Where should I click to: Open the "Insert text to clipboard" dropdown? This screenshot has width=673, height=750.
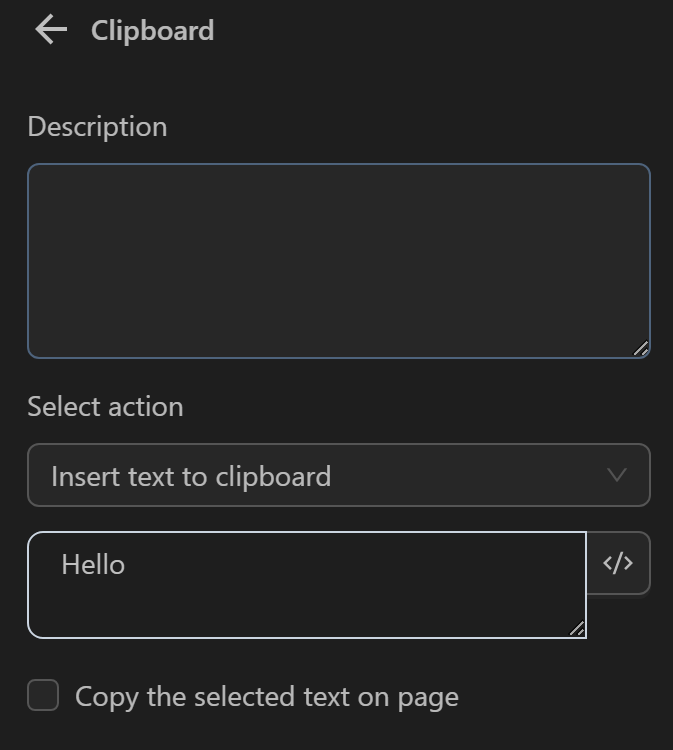(x=338, y=475)
